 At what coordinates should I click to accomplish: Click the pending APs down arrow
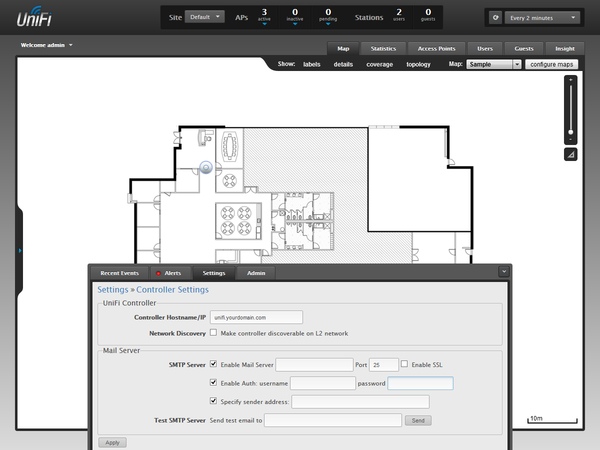[329, 26]
